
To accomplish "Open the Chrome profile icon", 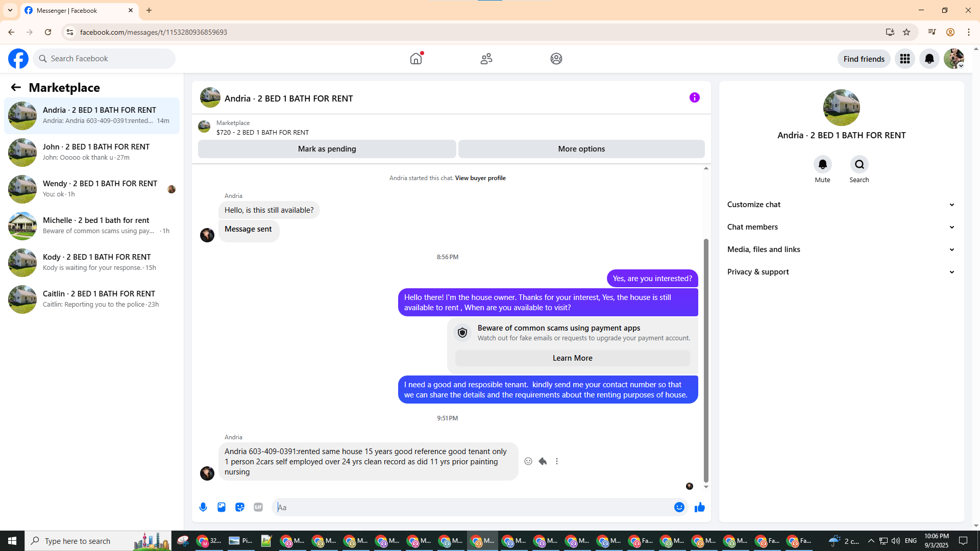I will [x=950, y=32].
